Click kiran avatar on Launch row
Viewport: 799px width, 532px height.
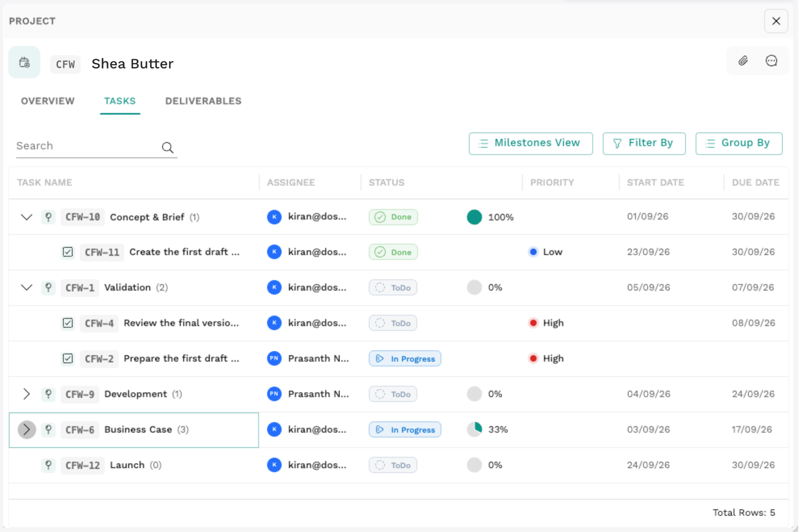tap(274, 465)
